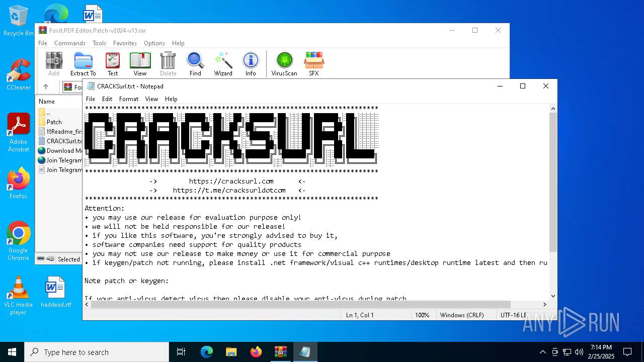644x362 pixels.
Task: Switch to WinRAR in the taskbar
Action: coord(280,352)
